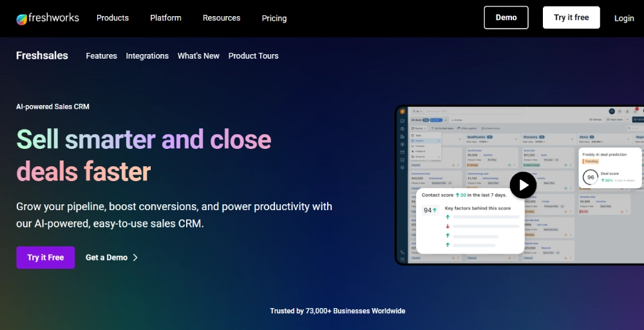Open the Products menu

113,18
